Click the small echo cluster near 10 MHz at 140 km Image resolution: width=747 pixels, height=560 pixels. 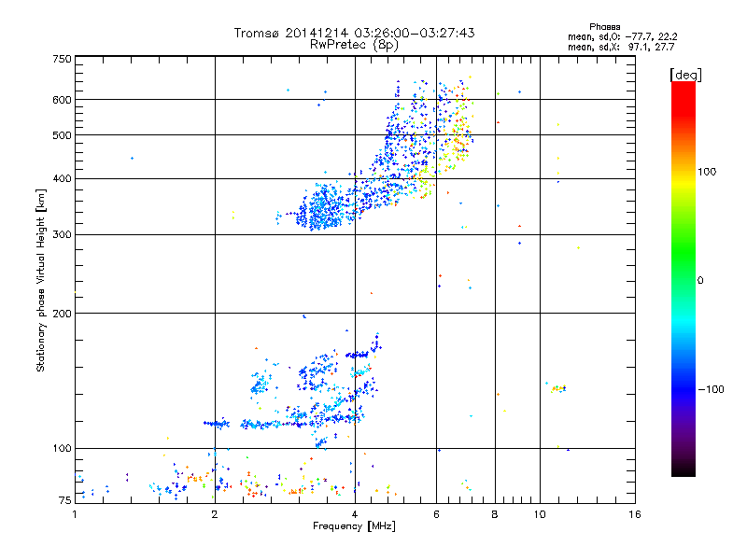point(557,388)
